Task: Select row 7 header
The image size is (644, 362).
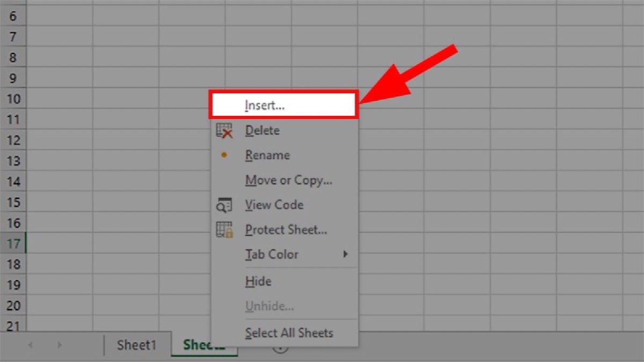Action: pyautogui.click(x=13, y=37)
